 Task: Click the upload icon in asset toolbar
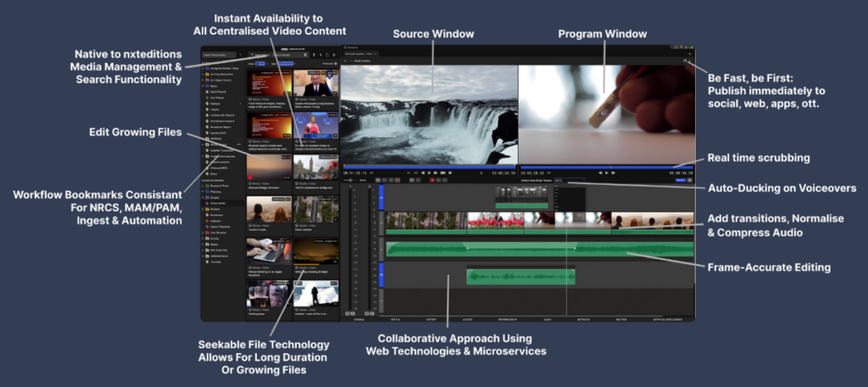[314, 55]
